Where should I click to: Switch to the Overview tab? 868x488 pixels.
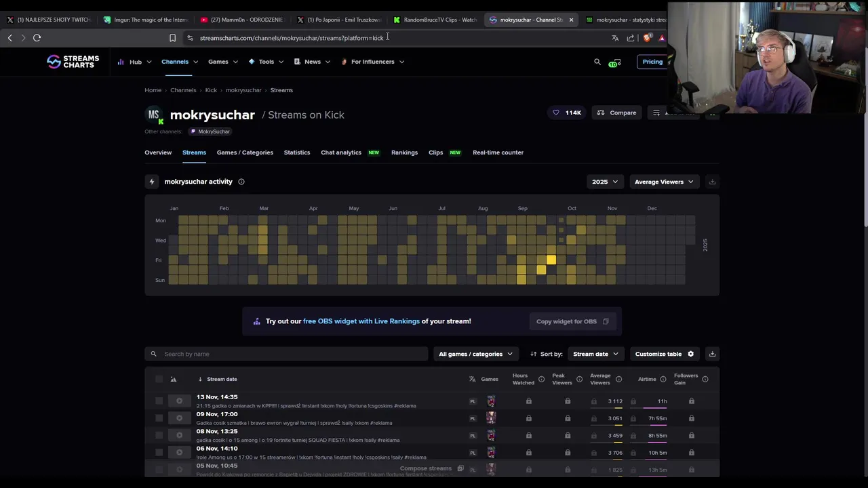coord(158,152)
